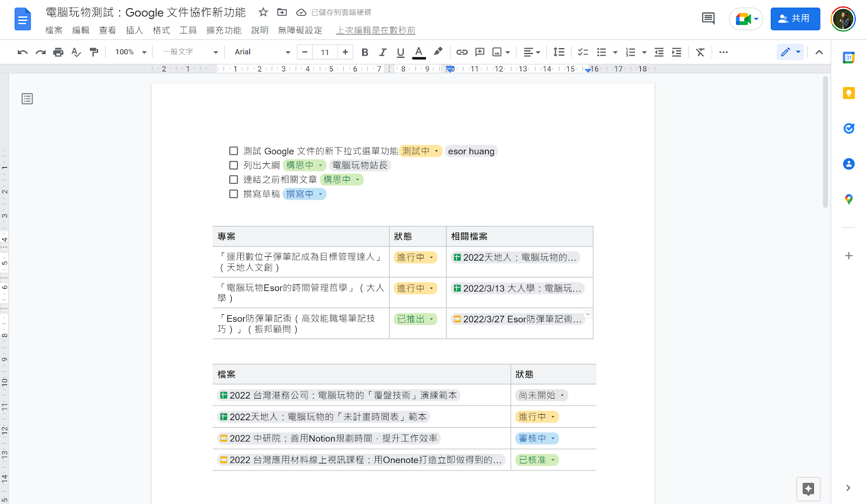The height and width of the screenshot is (504, 866).
Task: Check the 列出大綱 checklist item
Action: coord(234,165)
